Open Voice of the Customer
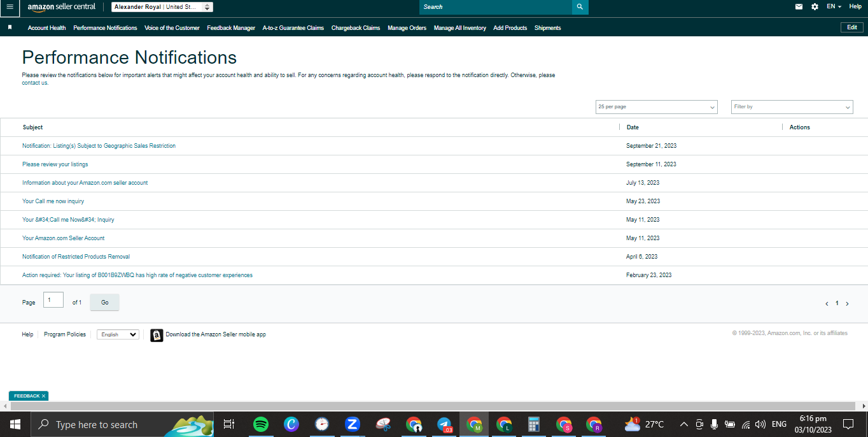Screen dimensions: 868x437 172,28
